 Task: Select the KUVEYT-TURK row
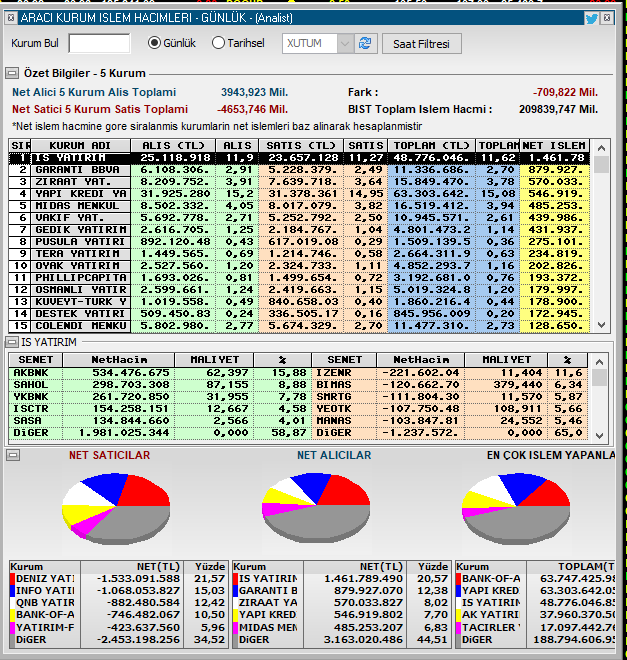(299, 302)
